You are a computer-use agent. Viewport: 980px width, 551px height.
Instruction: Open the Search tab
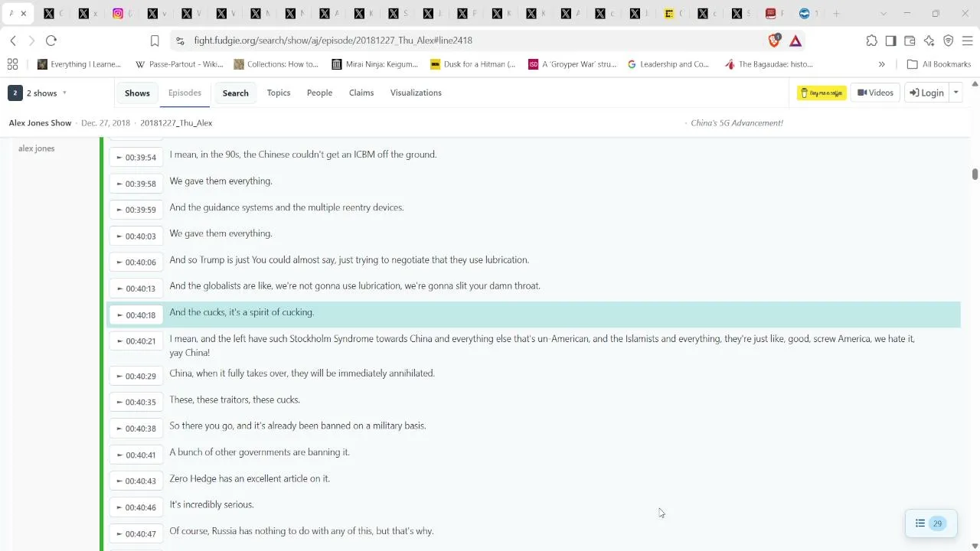[235, 93]
